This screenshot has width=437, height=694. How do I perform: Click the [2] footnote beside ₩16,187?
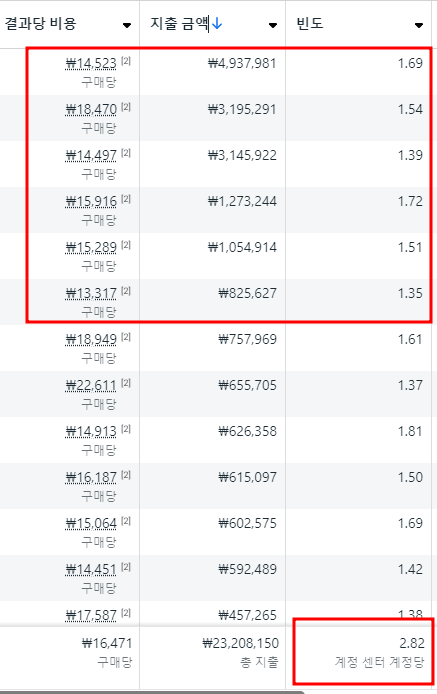pyautogui.click(x=126, y=475)
